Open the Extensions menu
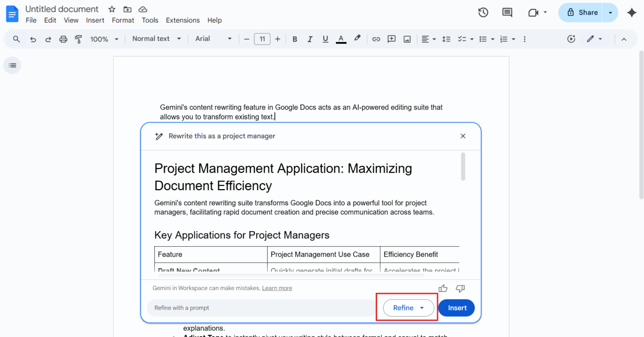 tap(183, 20)
